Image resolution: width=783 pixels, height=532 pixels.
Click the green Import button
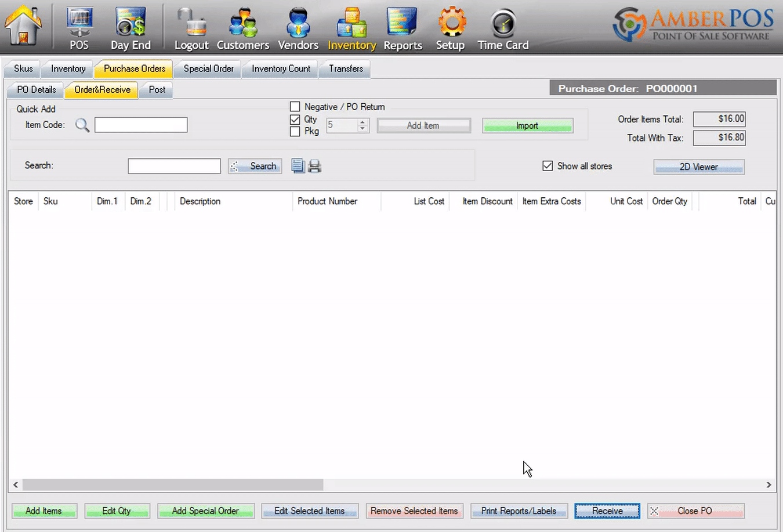527,125
